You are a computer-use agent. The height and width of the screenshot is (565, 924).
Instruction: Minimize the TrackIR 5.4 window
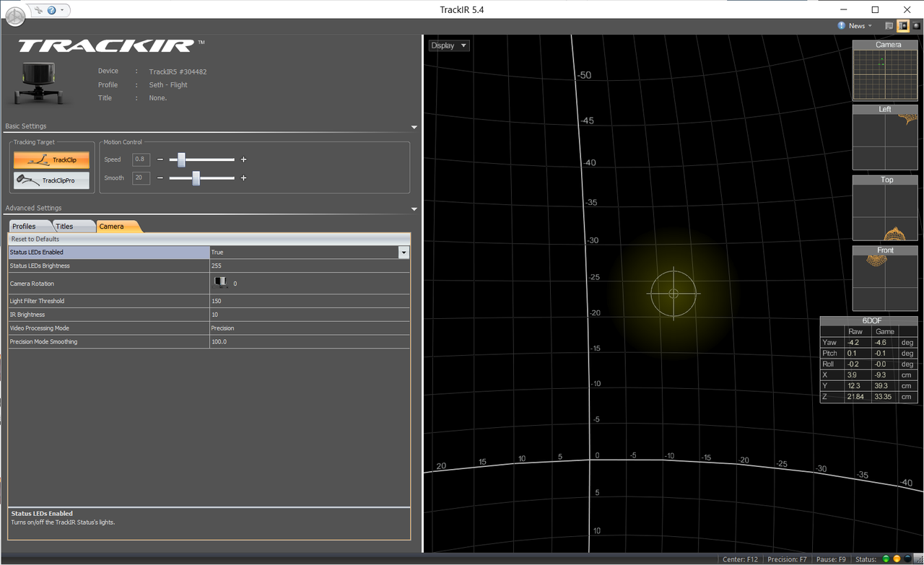(842, 9)
